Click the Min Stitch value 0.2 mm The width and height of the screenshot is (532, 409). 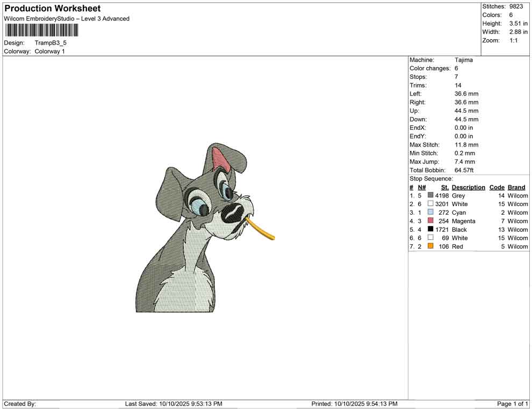(x=465, y=153)
